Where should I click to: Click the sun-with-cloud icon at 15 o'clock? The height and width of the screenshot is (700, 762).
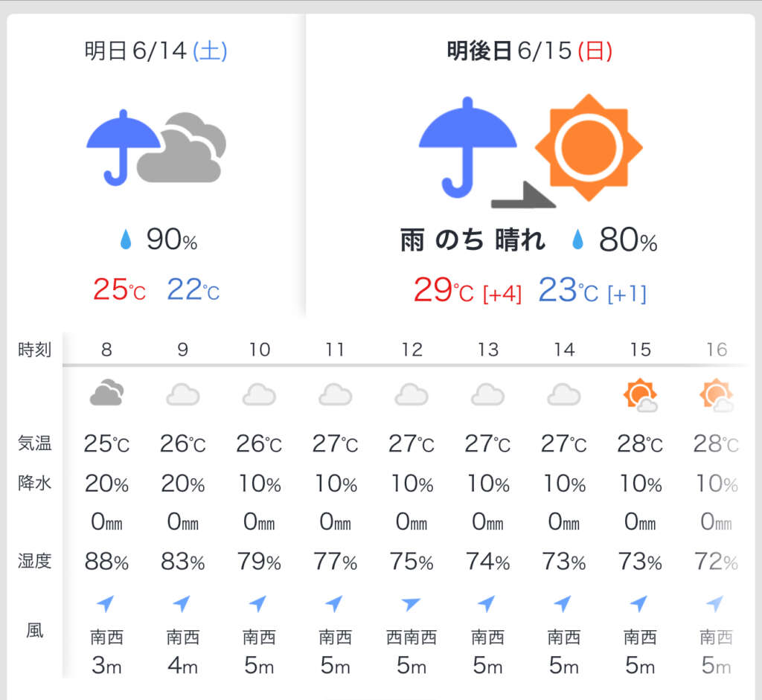[x=640, y=395]
